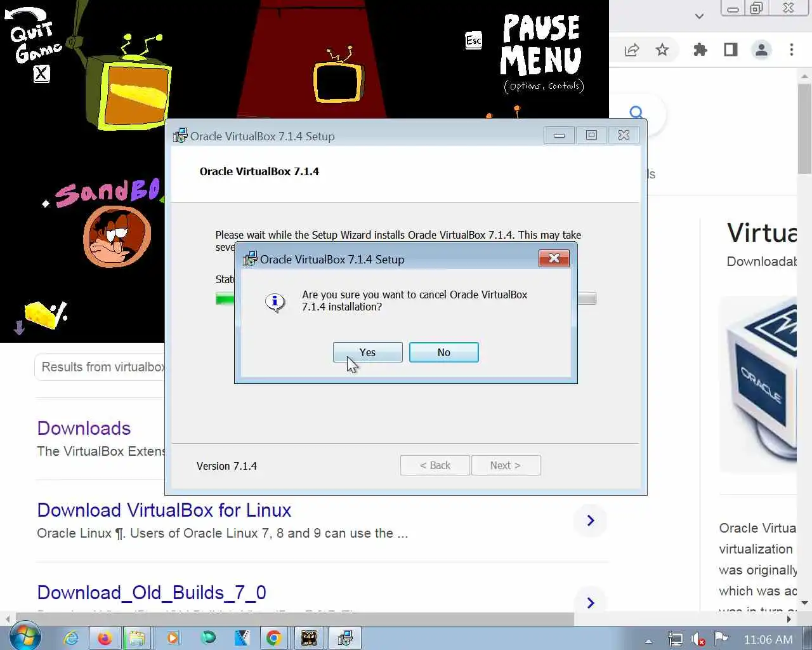This screenshot has width=812, height=650.
Task: Click the Esc key icon in the game
Action: coord(473,41)
